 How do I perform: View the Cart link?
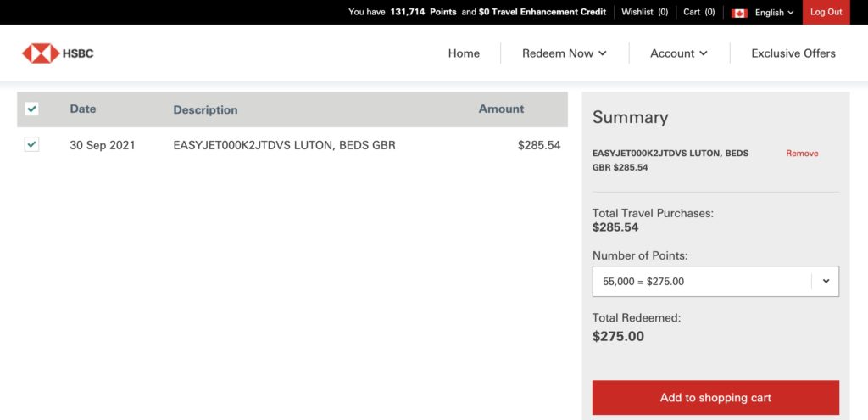pyautogui.click(x=698, y=12)
